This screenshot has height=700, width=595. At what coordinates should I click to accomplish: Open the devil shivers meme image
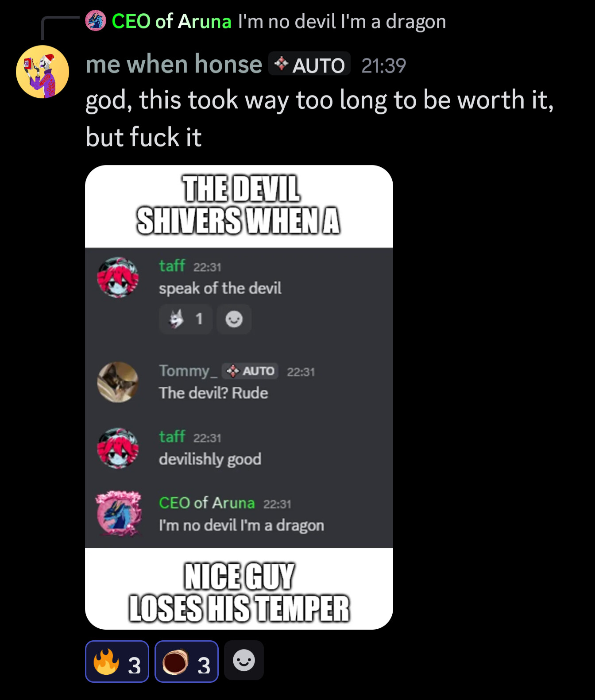[239, 397]
